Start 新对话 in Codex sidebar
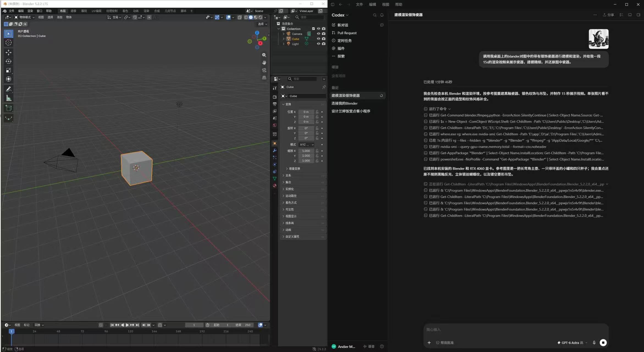The height and width of the screenshot is (352, 644). 343,25
